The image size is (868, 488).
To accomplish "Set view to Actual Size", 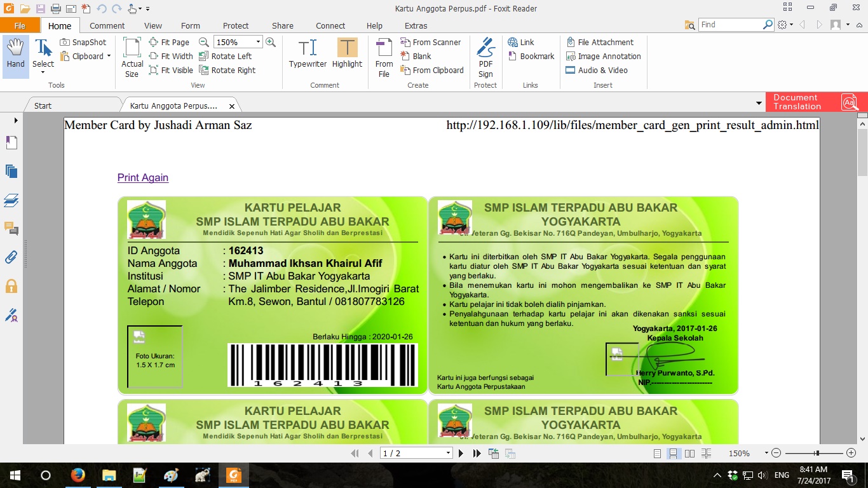I will (x=132, y=57).
